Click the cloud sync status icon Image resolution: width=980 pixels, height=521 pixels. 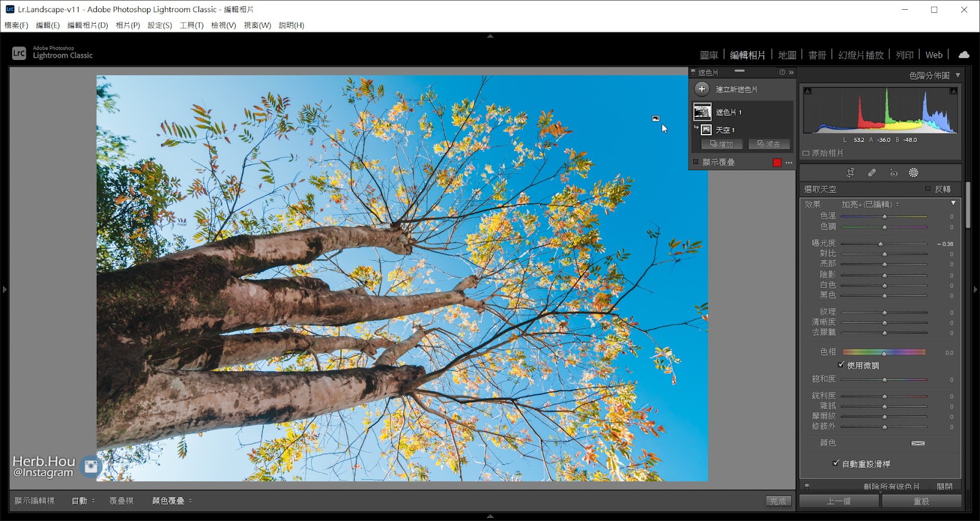964,54
